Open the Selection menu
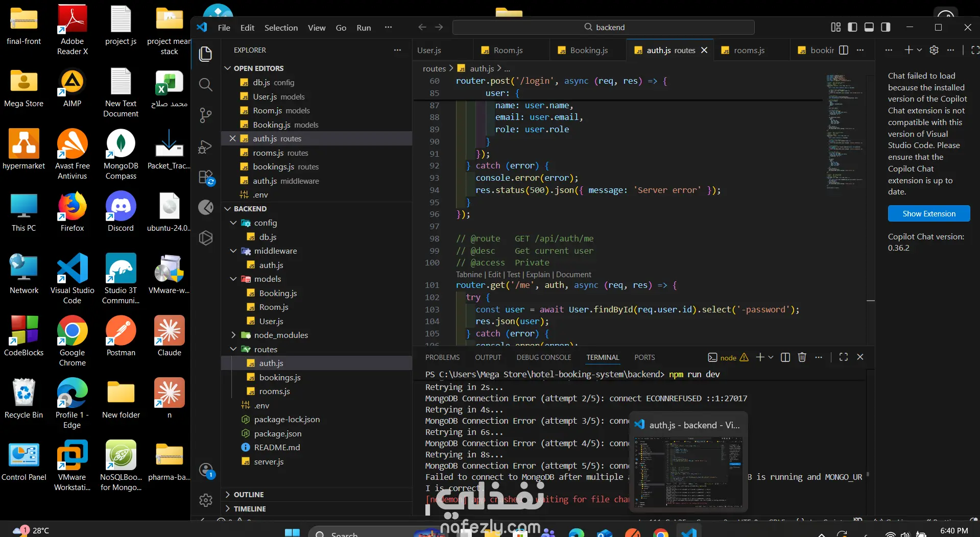 coord(281,28)
